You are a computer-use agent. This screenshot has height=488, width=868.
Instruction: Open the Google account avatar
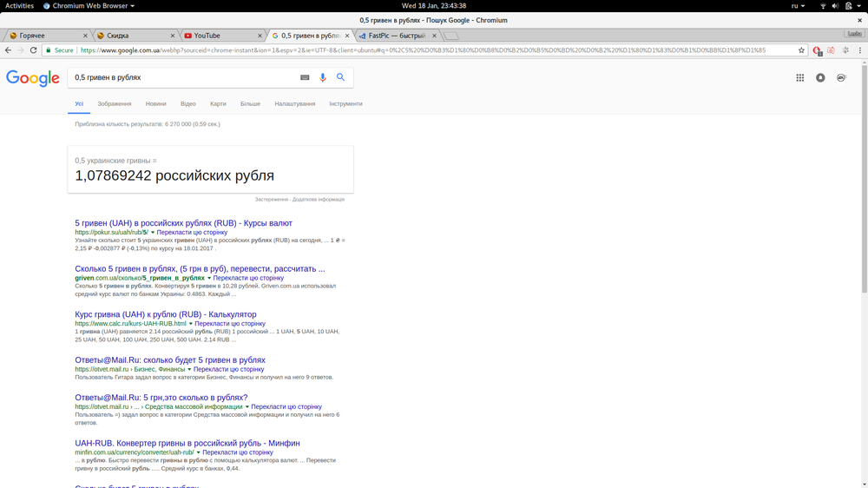pos(841,78)
